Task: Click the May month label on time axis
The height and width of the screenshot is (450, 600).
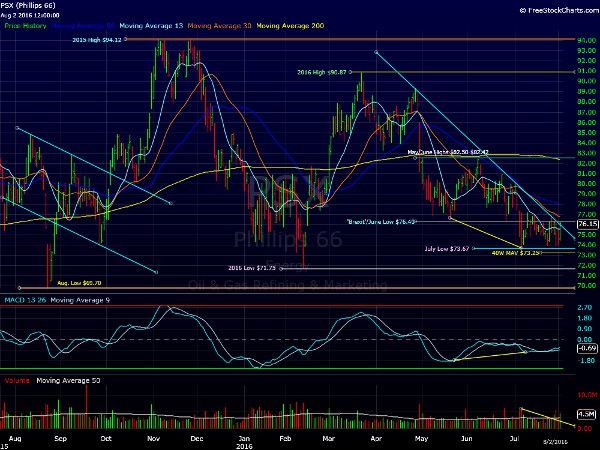Action: pos(421,439)
